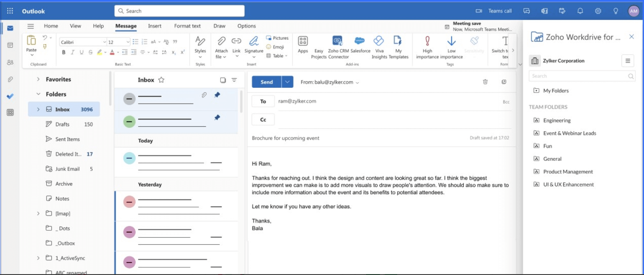The height and width of the screenshot is (275, 644).
Task: Apply numbered list formatting
Action: coord(144,42)
